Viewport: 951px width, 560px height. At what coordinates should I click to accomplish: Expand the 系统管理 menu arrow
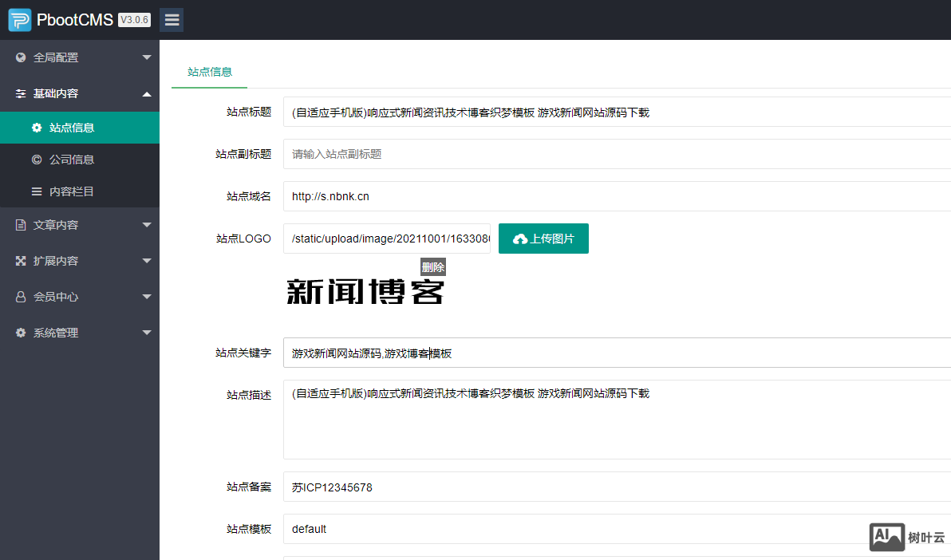click(147, 333)
